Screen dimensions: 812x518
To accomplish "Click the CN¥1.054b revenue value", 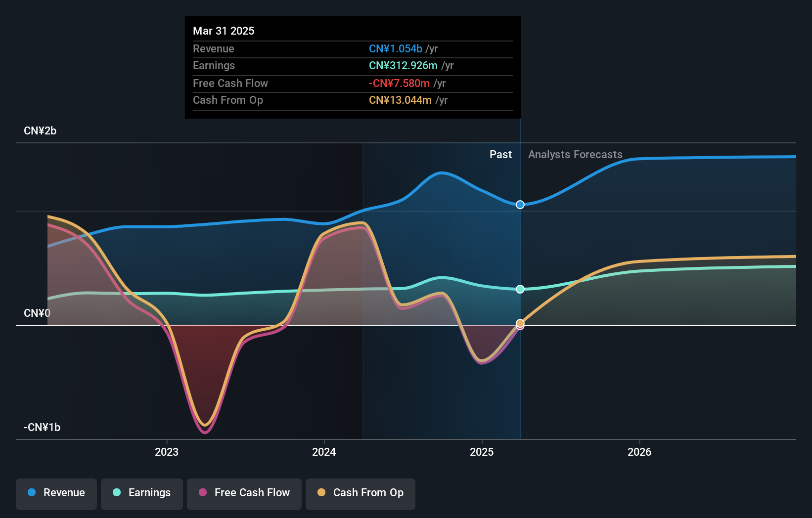I will 396,49.
